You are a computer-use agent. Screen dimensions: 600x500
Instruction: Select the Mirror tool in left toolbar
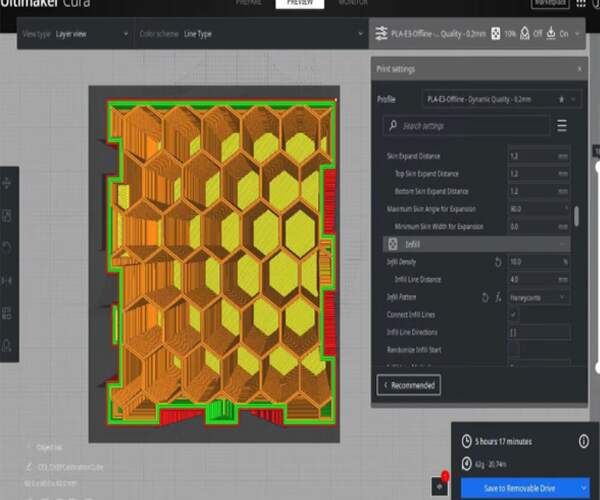click(x=7, y=281)
